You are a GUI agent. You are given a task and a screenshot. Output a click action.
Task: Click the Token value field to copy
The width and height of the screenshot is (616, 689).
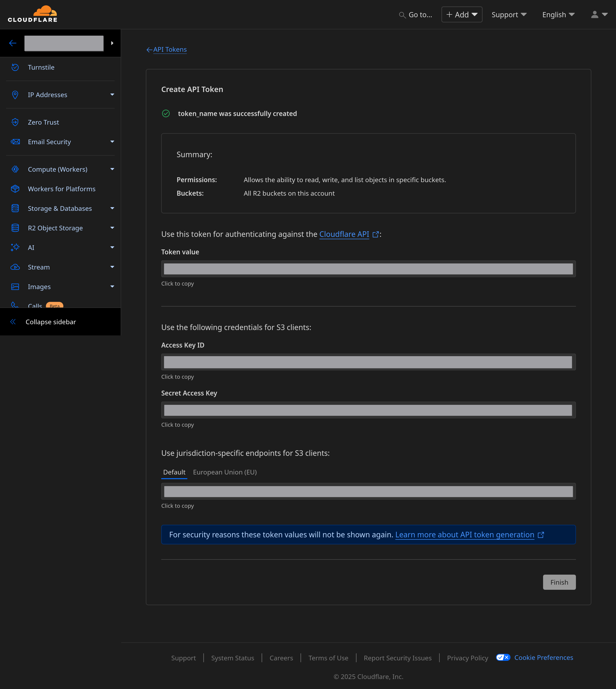coord(368,269)
